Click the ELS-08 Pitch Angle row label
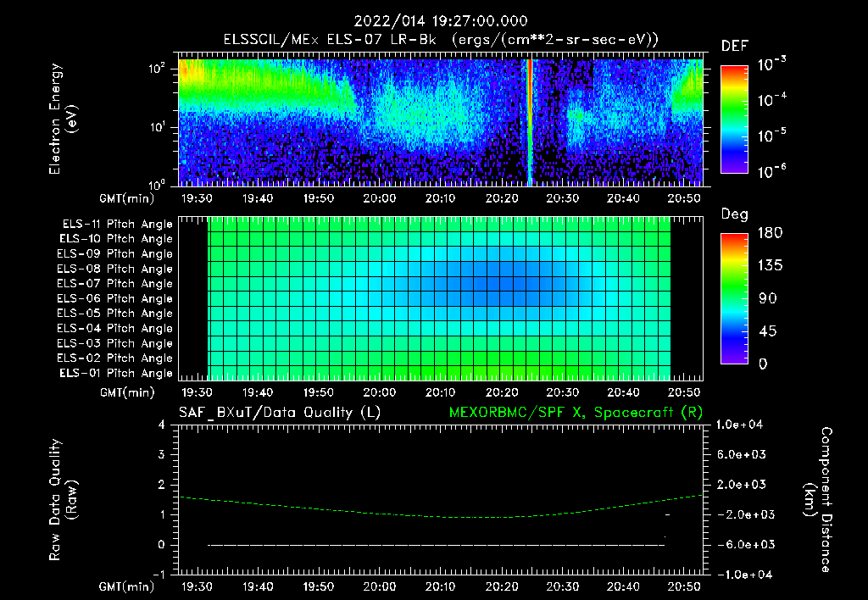This screenshot has width=868, height=600. click(115, 269)
